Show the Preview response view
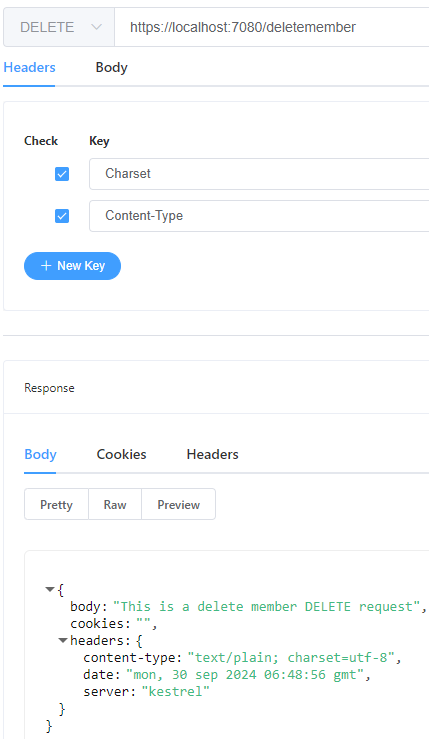The image size is (429, 739). click(x=178, y=505)
